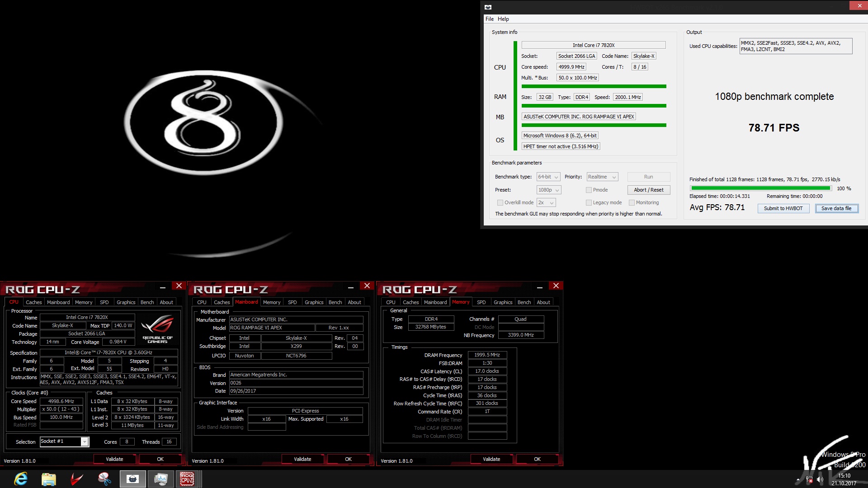The image size is (868, 488).
Task: Expand the Benchmark type 64-bit dropdown
Action: click(x=548, y=177)
